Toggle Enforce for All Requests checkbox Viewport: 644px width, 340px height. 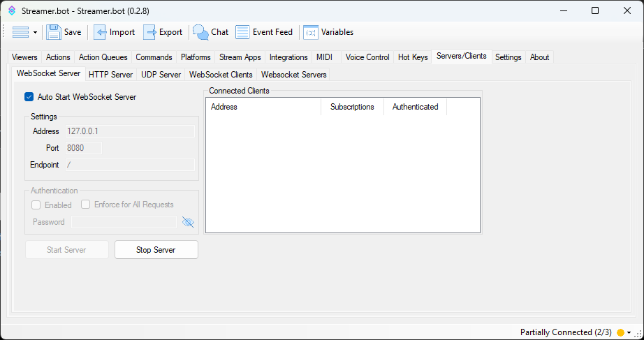[85, 205]
